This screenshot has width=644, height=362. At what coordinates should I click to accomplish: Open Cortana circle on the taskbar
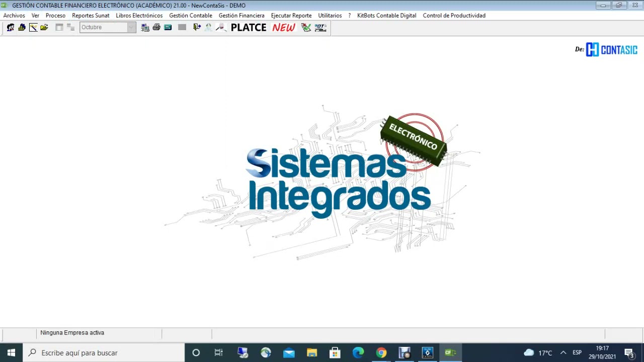click(x=196, y=352)
